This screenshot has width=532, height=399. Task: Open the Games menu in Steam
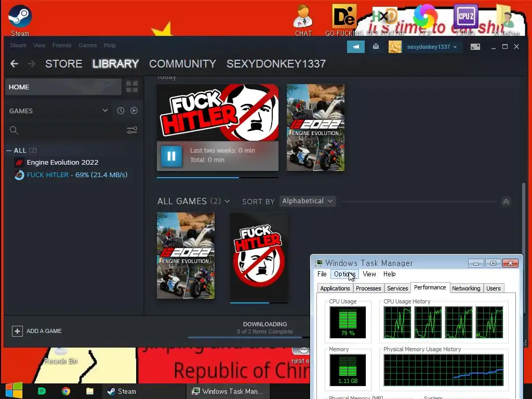87,45
